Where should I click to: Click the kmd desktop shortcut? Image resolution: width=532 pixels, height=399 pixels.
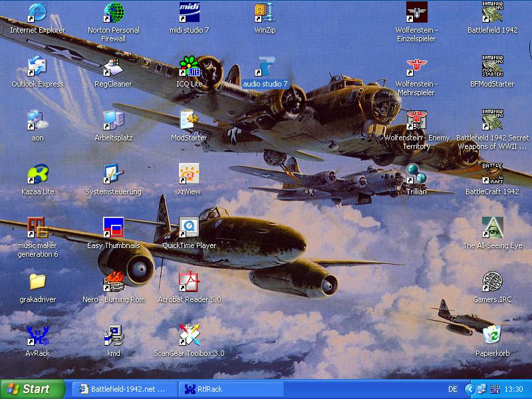pyautogui.click(x=114, y=336)
